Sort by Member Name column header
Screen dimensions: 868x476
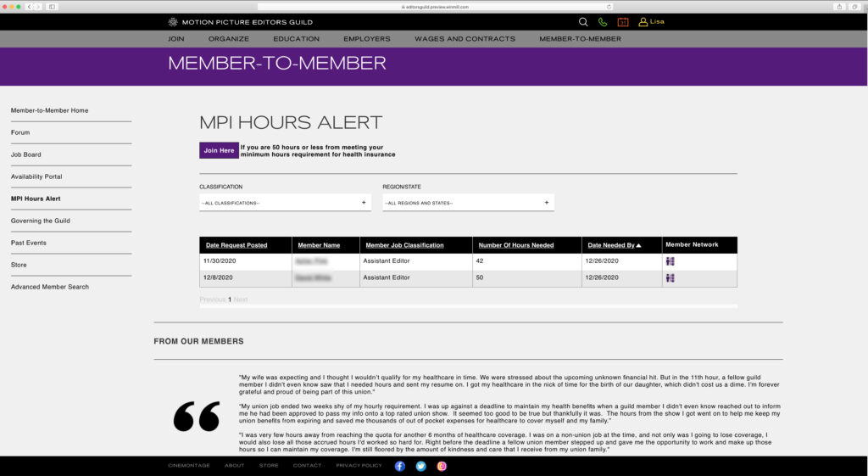pyautogui.click(x=319, y=245)
